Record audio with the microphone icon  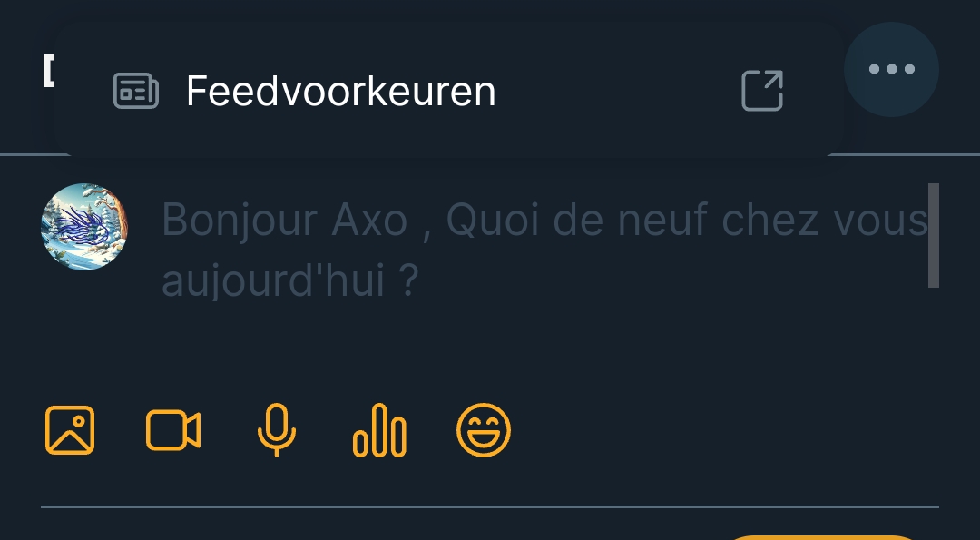tap(277, 430)
